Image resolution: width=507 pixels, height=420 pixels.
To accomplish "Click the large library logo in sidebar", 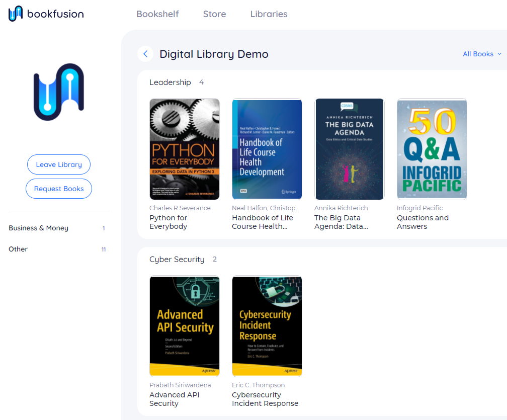I will (59, 92).
